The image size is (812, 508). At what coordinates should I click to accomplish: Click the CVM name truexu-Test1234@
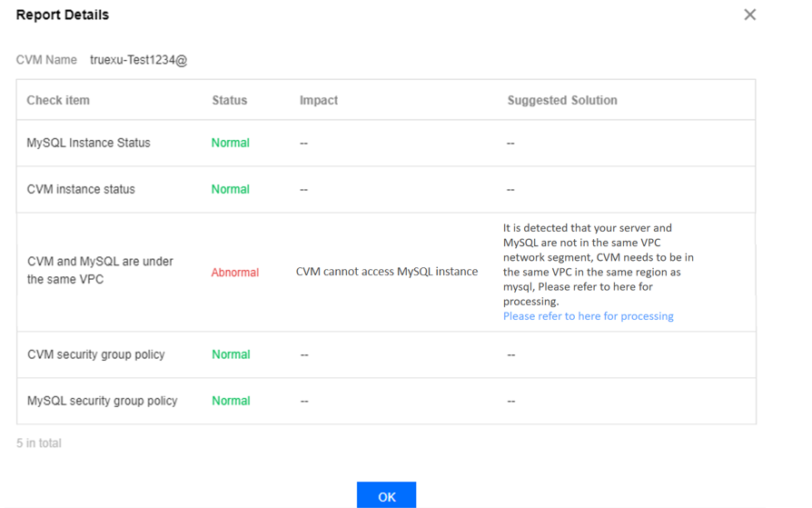coord(138,60)
